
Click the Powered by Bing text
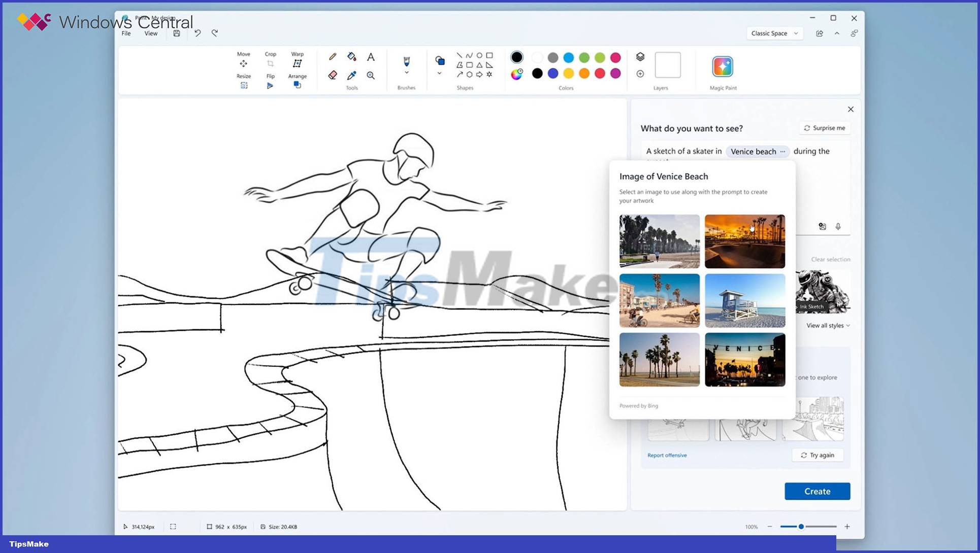[638, 406]
